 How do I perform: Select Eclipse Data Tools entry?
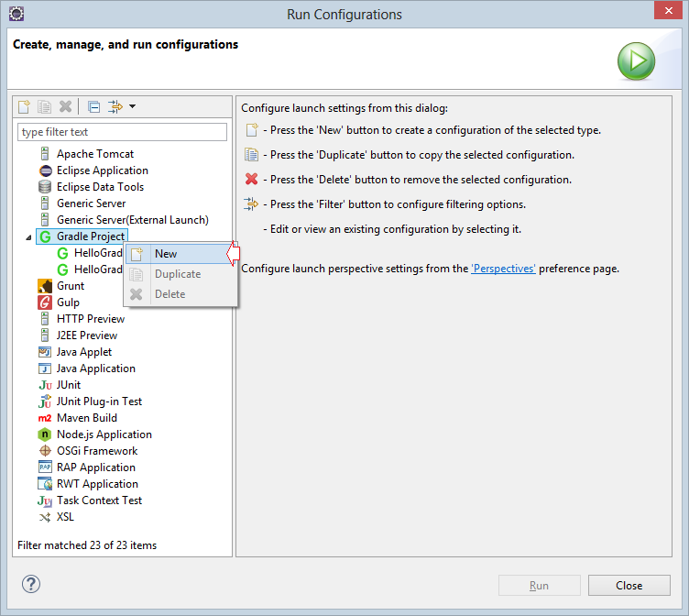click(x=100, y=187)
